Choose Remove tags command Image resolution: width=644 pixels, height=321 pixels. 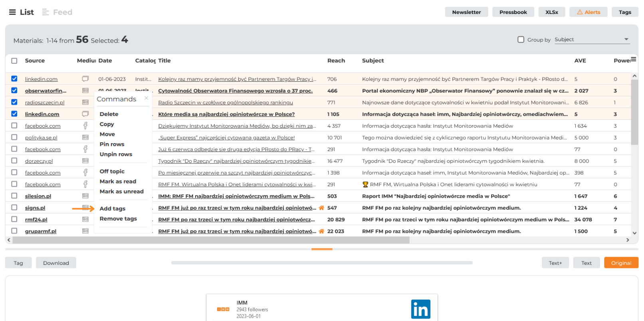(118, 219)
